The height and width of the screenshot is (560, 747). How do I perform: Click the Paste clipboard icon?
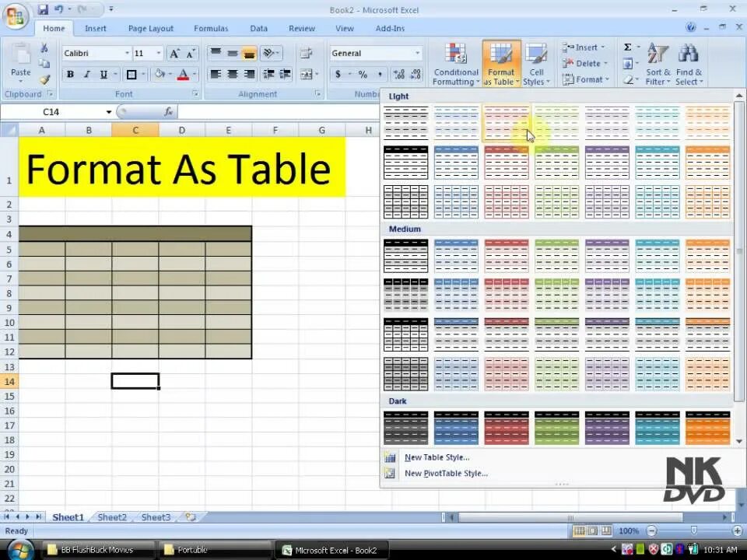tap(20, 54)
